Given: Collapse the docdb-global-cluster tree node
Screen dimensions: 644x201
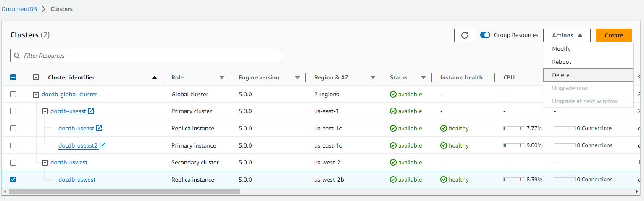Looking at the screenshot, I should 36,95.
